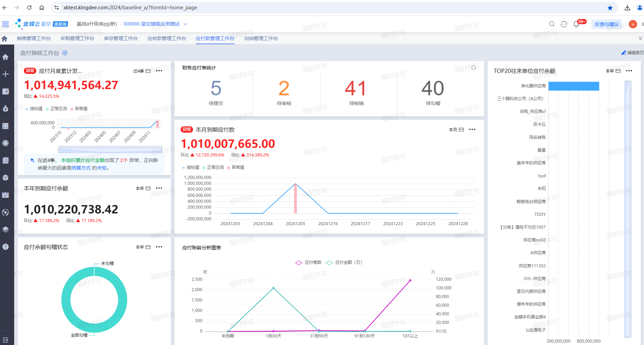The image size is (644, 345).
Task: Toggle 应付笔数 series in aging chart legend
Action: [308, 262]
